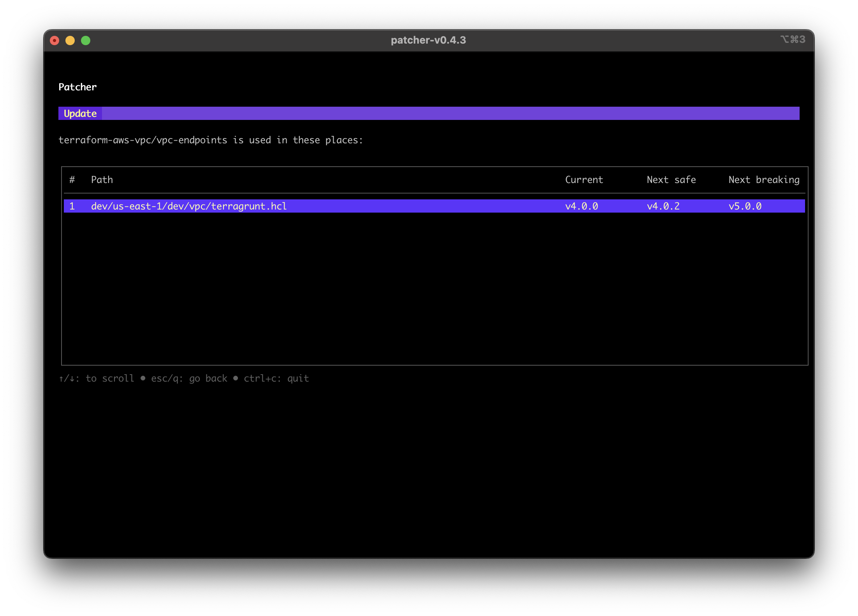The height and width of the screenshot is (616, 858).
Task: Click the yellow minimize window button
Action: point(70,40)
